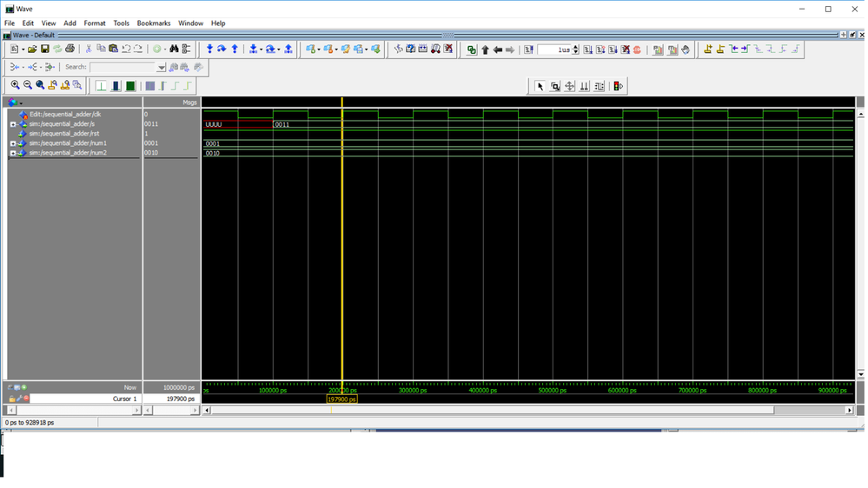
Task: Click the Zoom Out magnifier icon
Action: 28,86
